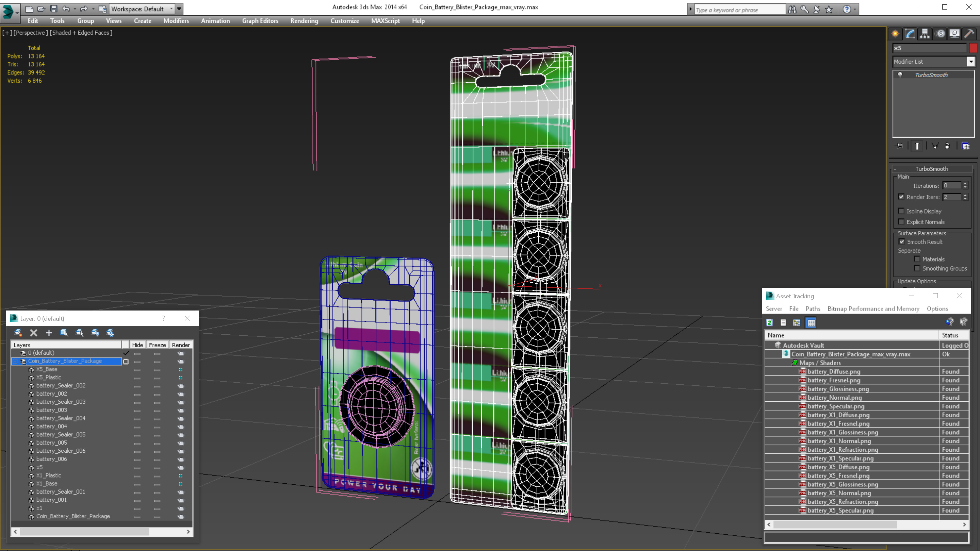The height and width of the screenshot is (551, 980).
Task: Open the Modify command panel tab
Action: pyautogui.click(x=910, y=34)
